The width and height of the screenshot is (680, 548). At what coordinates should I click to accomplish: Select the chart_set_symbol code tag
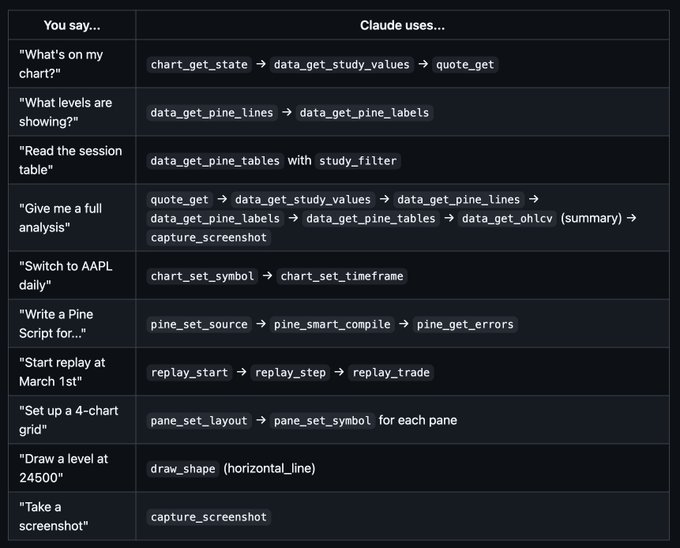click(202, 276)
